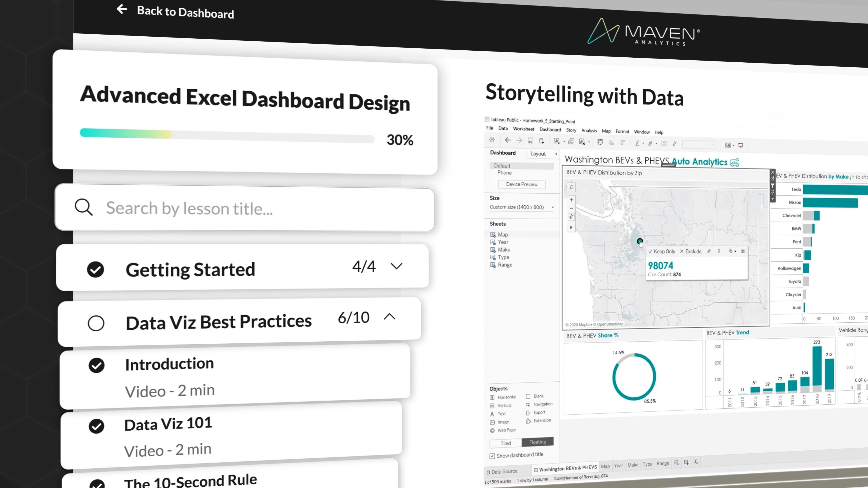Screen dimensions: 868x488
Task: Click the Device Preview button
Action: click(x=522, y=184)
